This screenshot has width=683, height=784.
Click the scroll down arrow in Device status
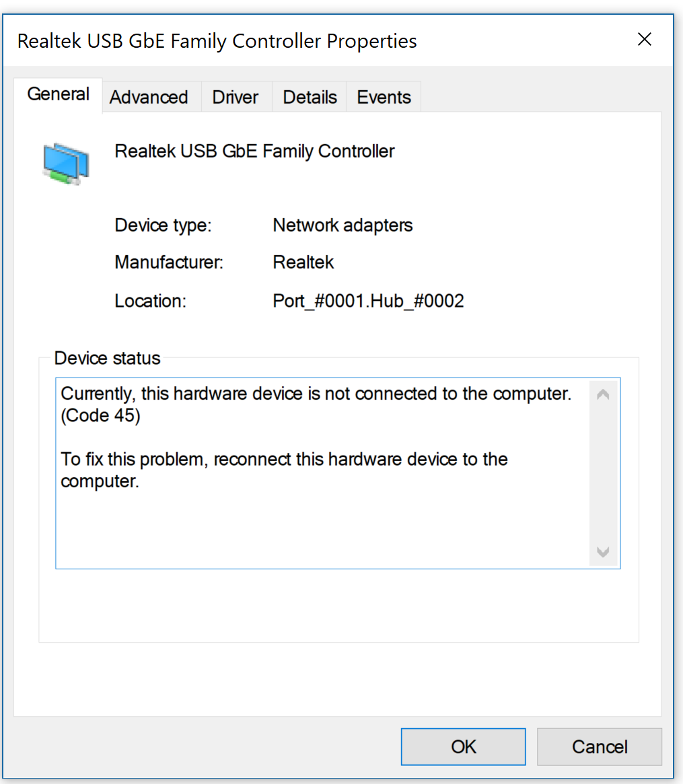tap(603, 552)
